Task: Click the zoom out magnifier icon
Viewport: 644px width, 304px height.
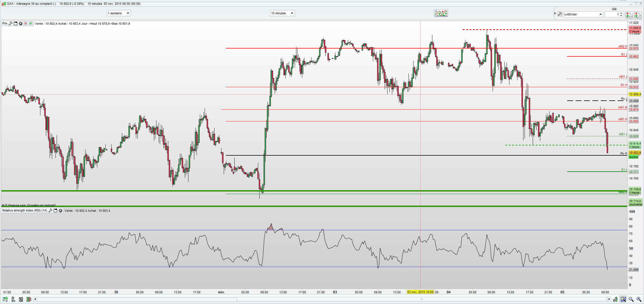Action: tap(631, 299)
